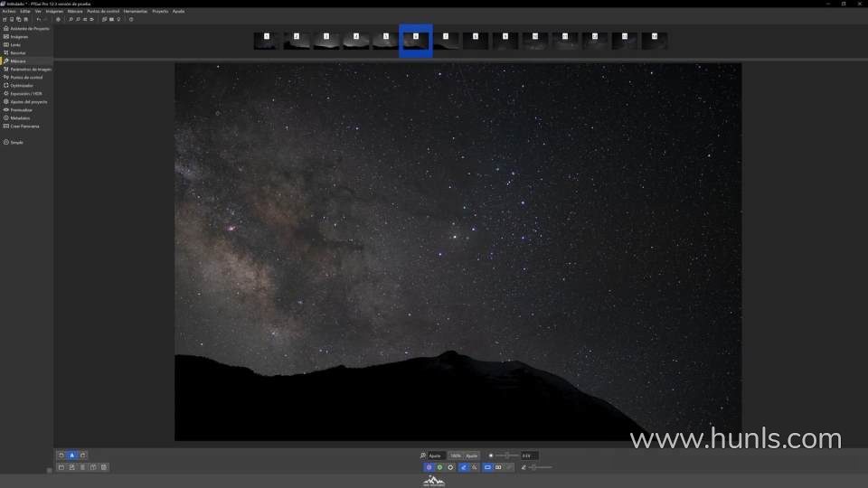Screen dimensions: 868x488
Task: Select image thumbnail 2
Action: pyautogui.click(x=297, y=41)
